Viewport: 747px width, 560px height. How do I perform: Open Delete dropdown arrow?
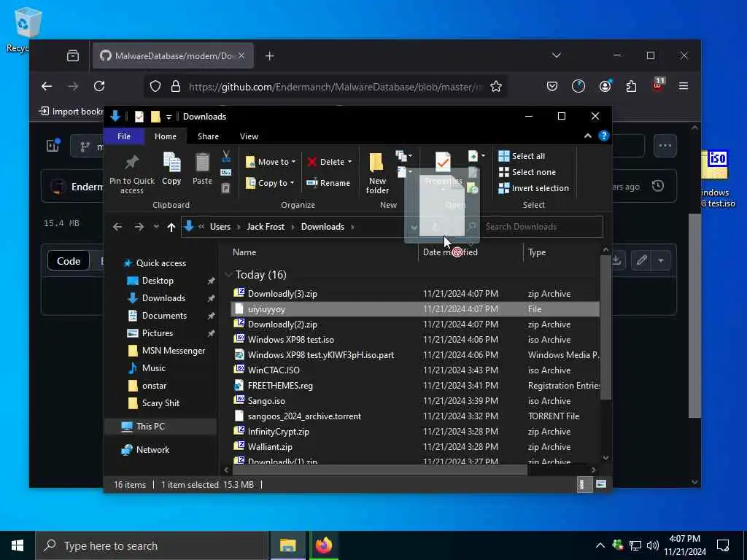click(x=349, y=162)
